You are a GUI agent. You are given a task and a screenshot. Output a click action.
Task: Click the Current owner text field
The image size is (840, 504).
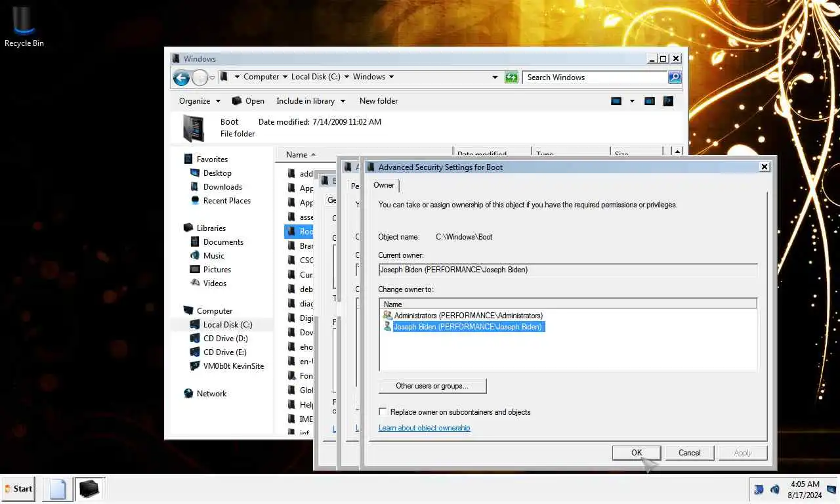click(568, 270)
